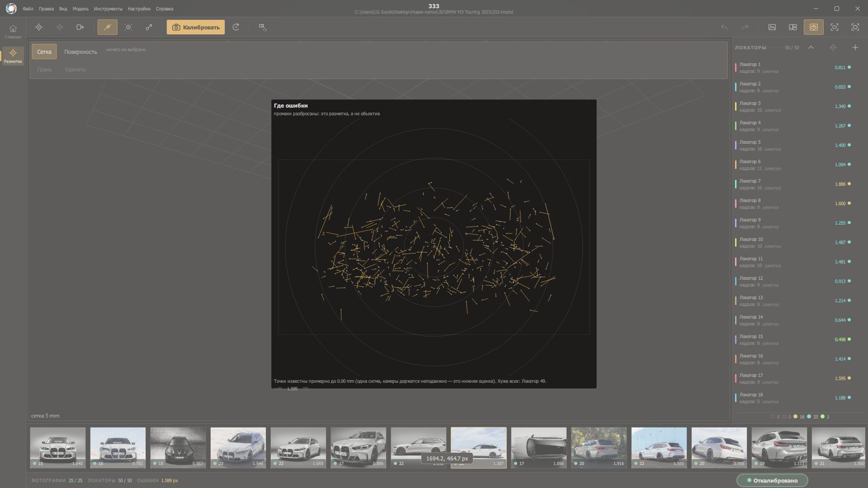The image size is (868, 488).
Task: Open the Справка menu
Action: (164, 9)
